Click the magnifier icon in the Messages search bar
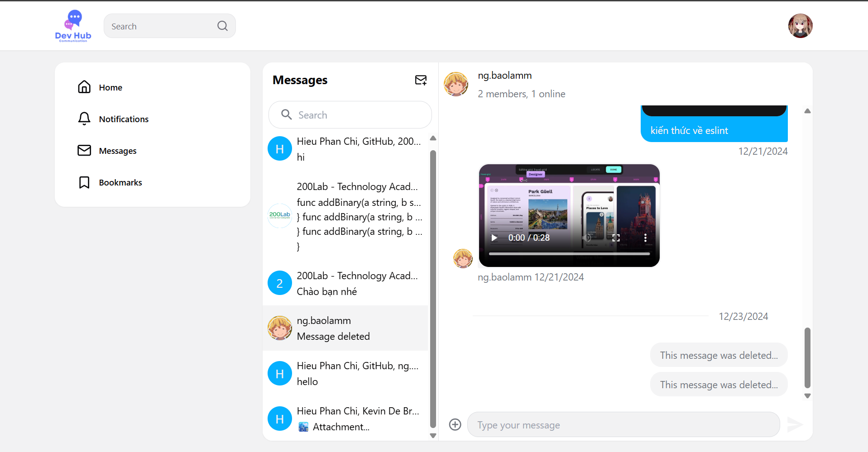The width and height of the screenshot is (868, 452). tap(286, 114)
